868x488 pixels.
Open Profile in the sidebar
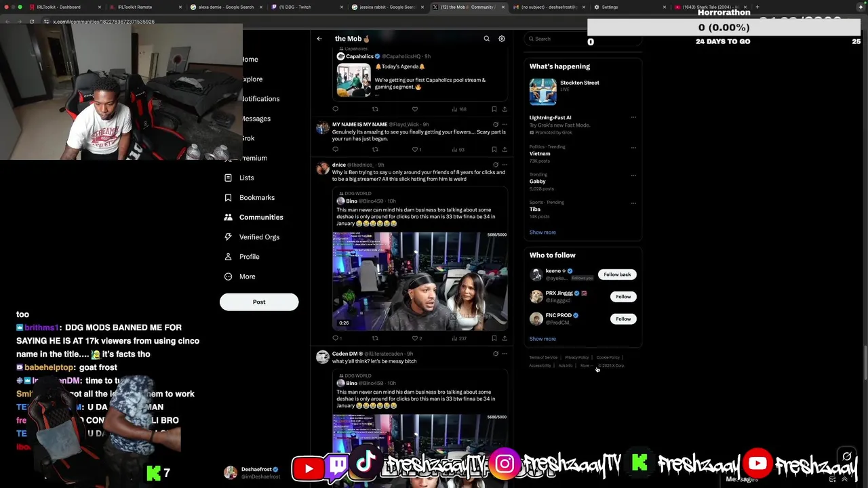click(x=241, y=256)
